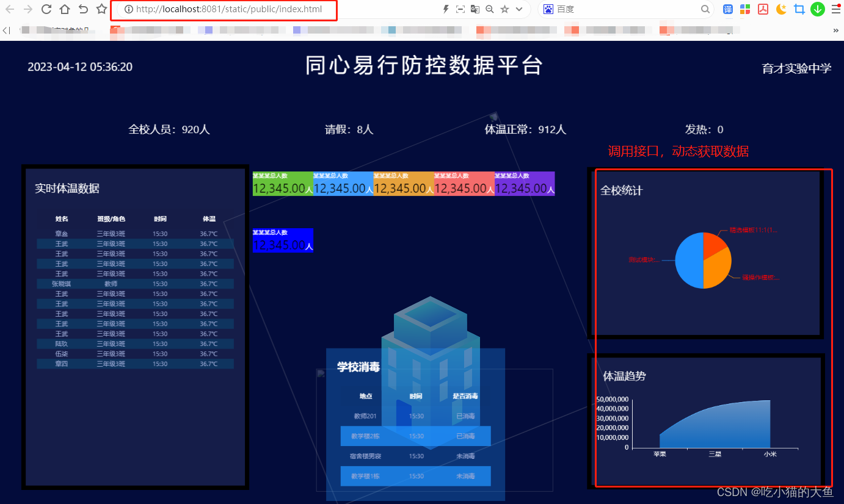844x504 pixels.
Task: Click the localhost:8081 URL address field
Action: (228, 9)
